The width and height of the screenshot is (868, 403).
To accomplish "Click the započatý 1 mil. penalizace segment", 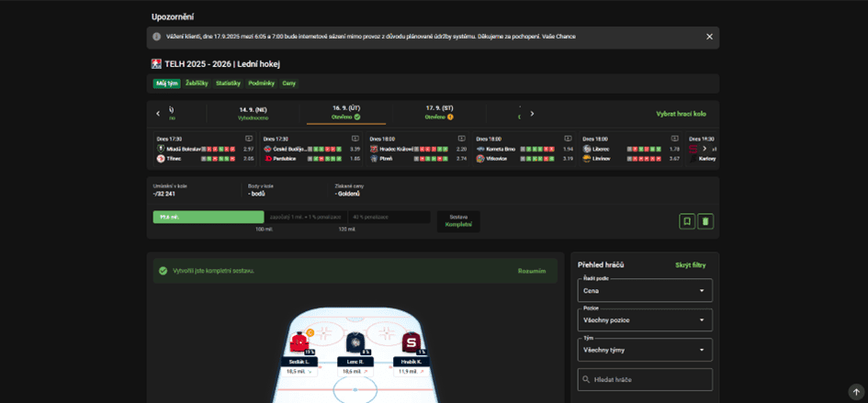I will [x=306, y=217].
